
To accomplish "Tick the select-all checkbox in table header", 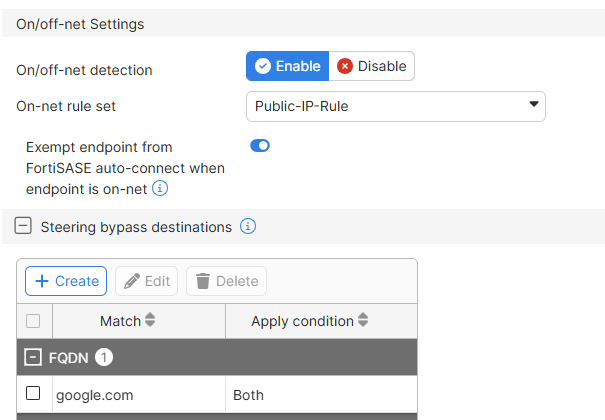I will coord(33,321).
